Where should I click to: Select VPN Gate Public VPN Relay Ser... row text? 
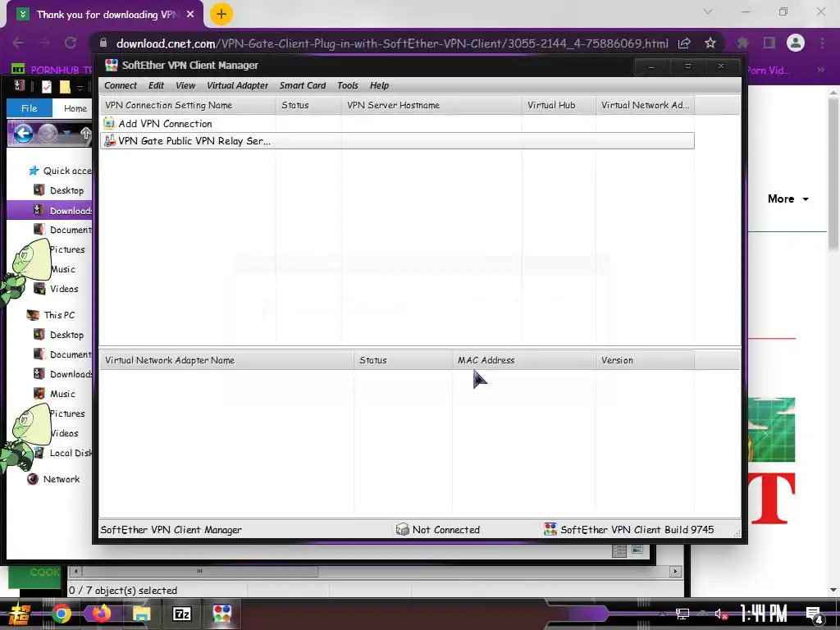point(194,141)
